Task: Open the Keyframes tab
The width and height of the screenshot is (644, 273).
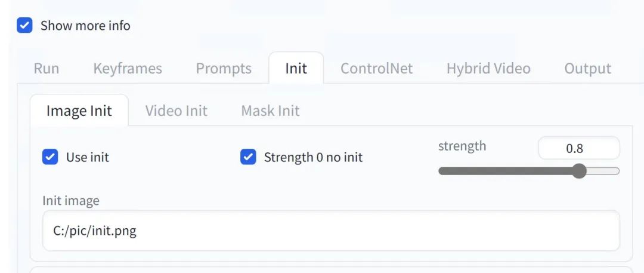Action: click(128, 68)
